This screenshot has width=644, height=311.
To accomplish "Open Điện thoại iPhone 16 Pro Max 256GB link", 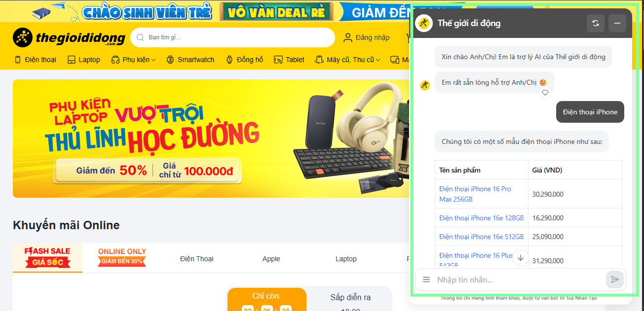I will point(475,194).
